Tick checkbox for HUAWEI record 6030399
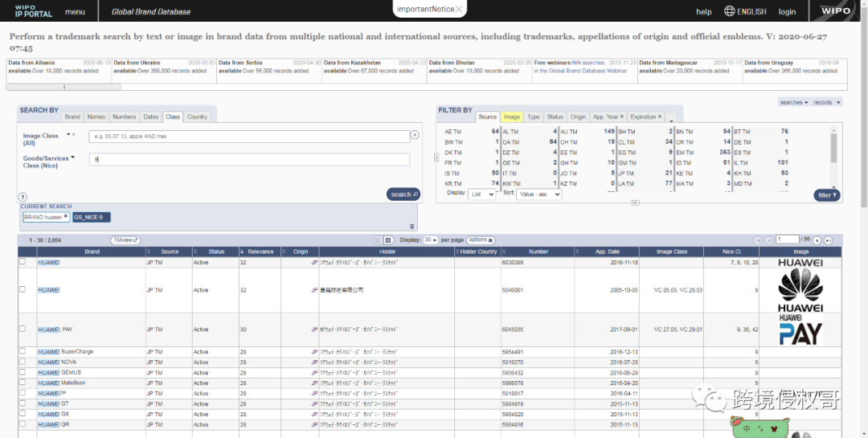 23,261
